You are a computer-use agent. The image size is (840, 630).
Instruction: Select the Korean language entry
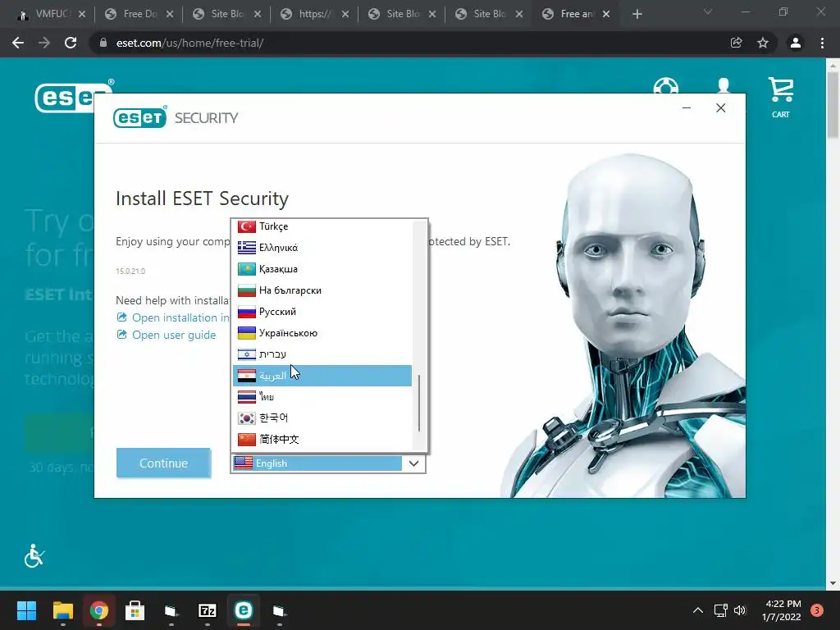[322, 418]
